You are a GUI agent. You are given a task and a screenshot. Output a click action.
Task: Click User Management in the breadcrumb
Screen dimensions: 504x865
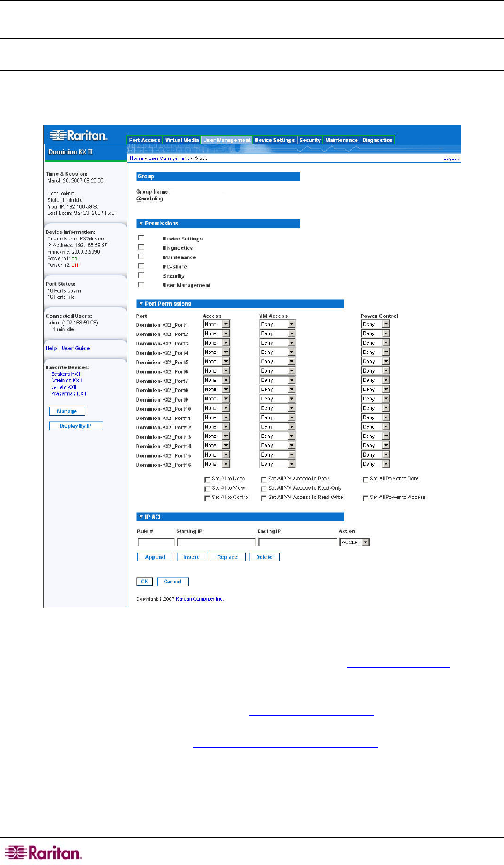(169, 158)
